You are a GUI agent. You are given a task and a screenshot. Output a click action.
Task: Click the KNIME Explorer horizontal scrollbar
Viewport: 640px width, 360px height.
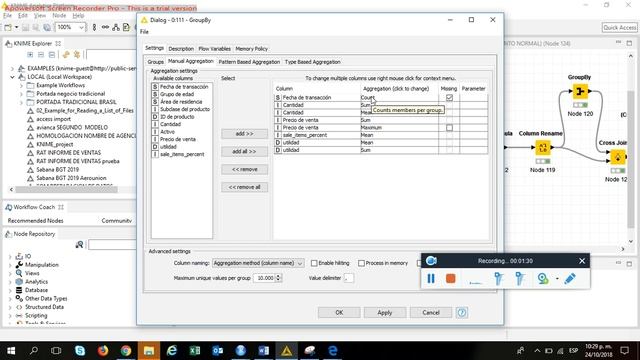tap(67, 189)
